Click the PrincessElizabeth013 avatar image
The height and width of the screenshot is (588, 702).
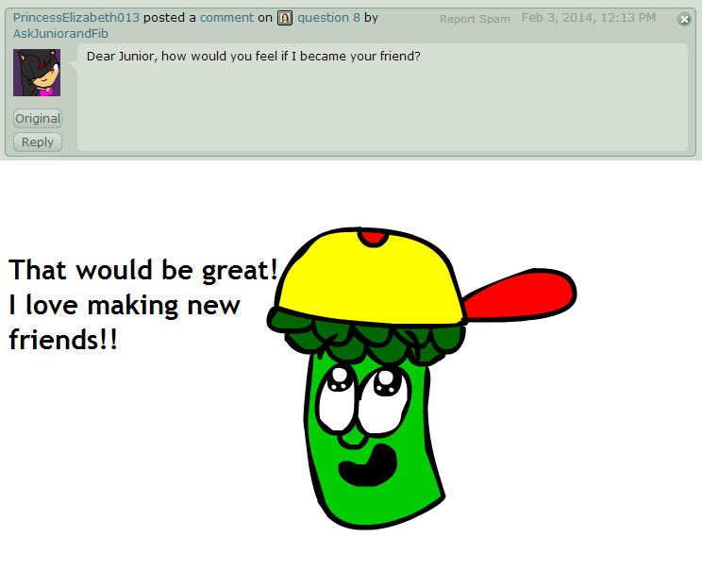point(37,73)
